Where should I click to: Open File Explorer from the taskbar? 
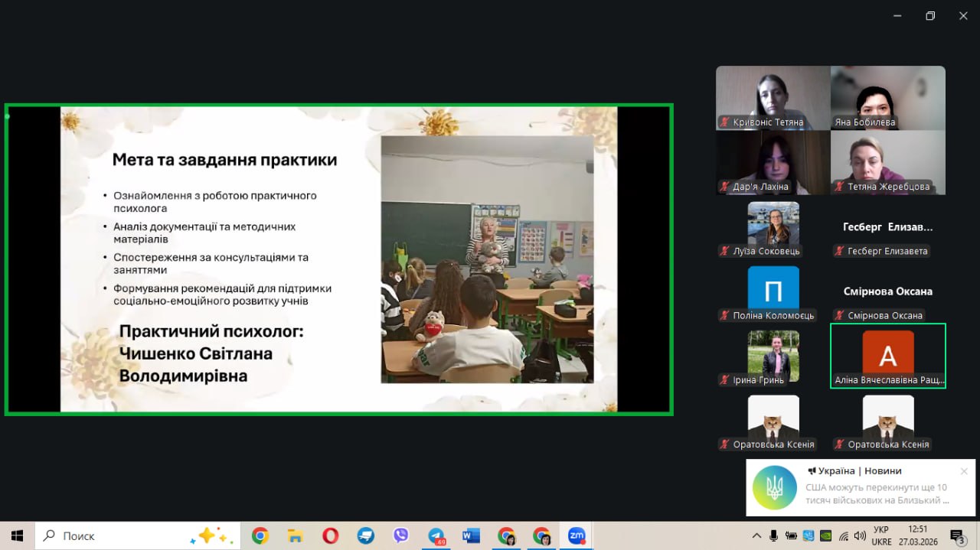pos(296,535)
